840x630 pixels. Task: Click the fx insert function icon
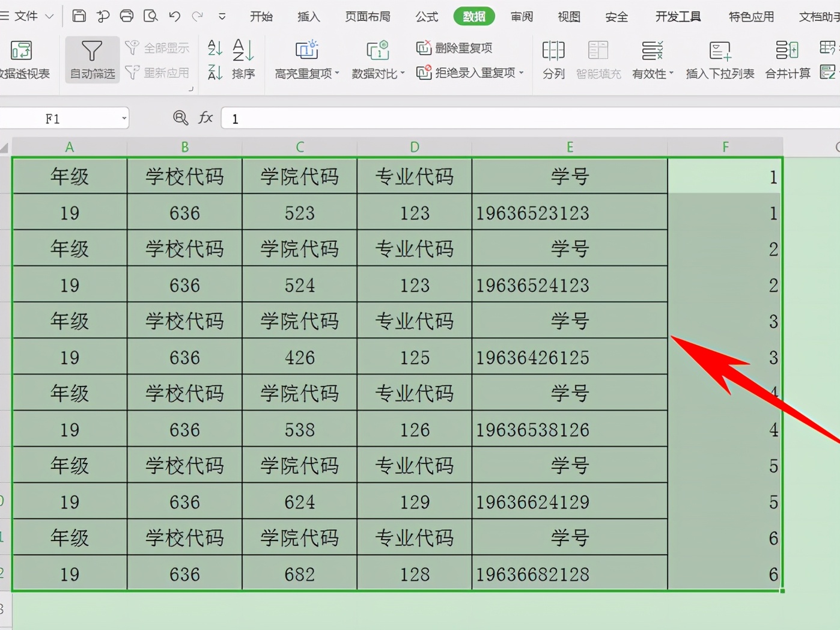click(205, 118)
